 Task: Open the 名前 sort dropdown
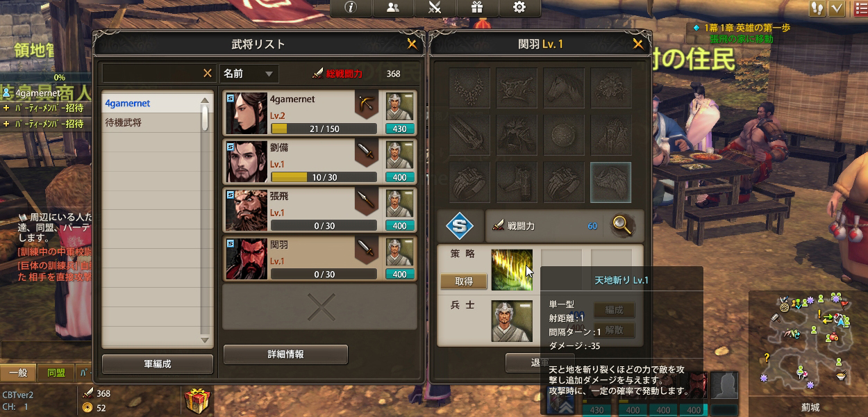pyautogui.click(x=249, y=73)
